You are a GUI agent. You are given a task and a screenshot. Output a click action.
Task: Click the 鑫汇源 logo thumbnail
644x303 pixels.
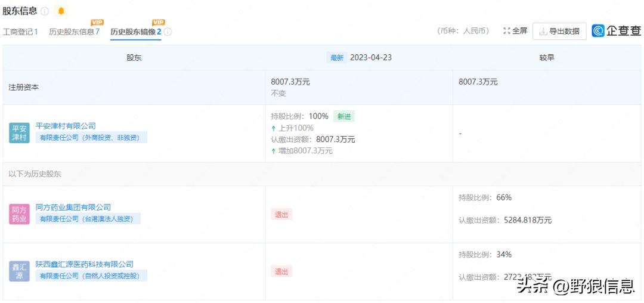(x=19, y=271)
